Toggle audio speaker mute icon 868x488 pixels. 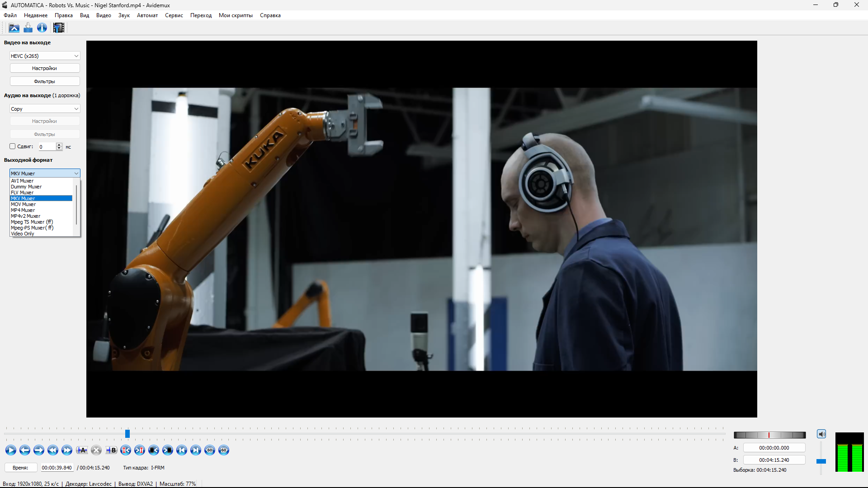click(x=821, y=434)
